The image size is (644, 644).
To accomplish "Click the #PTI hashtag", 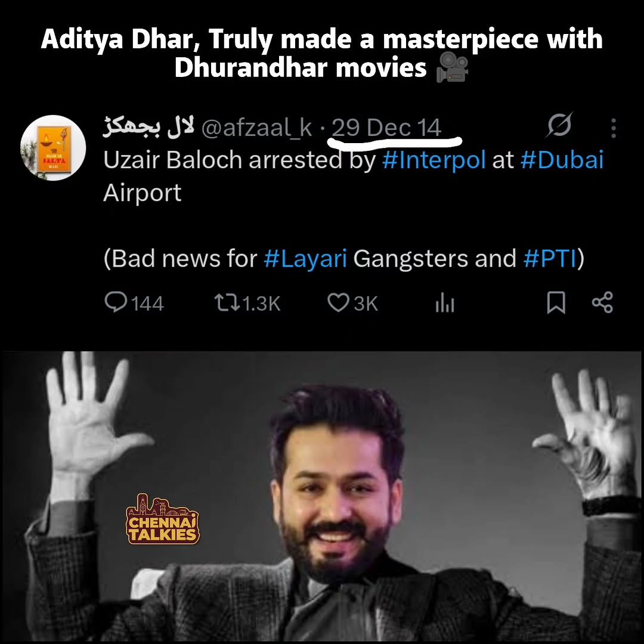I will (549, 259).
